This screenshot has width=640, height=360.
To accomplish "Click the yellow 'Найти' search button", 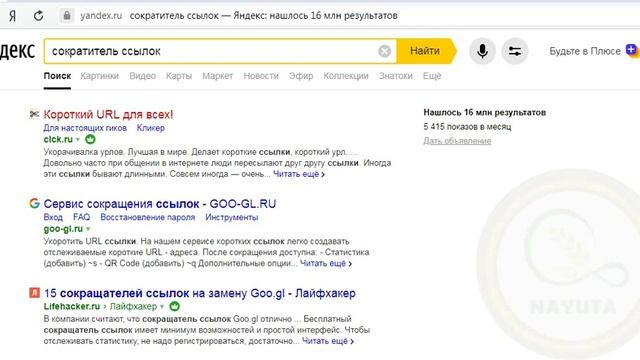I will [426, 51].
